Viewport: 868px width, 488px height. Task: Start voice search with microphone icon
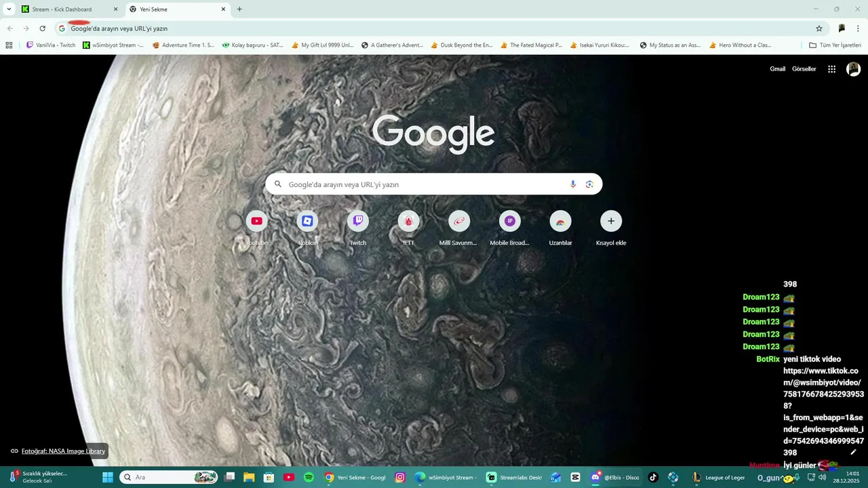tap(573, 184)
